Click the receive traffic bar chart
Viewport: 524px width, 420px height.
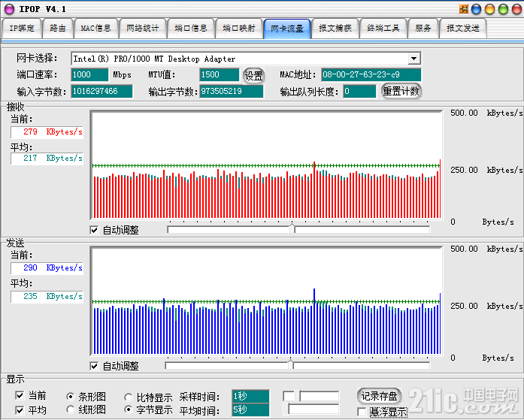266,165
